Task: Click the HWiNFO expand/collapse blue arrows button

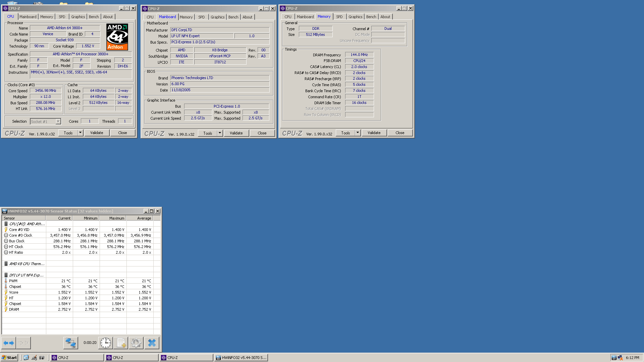Action: (x=9, y=343)
